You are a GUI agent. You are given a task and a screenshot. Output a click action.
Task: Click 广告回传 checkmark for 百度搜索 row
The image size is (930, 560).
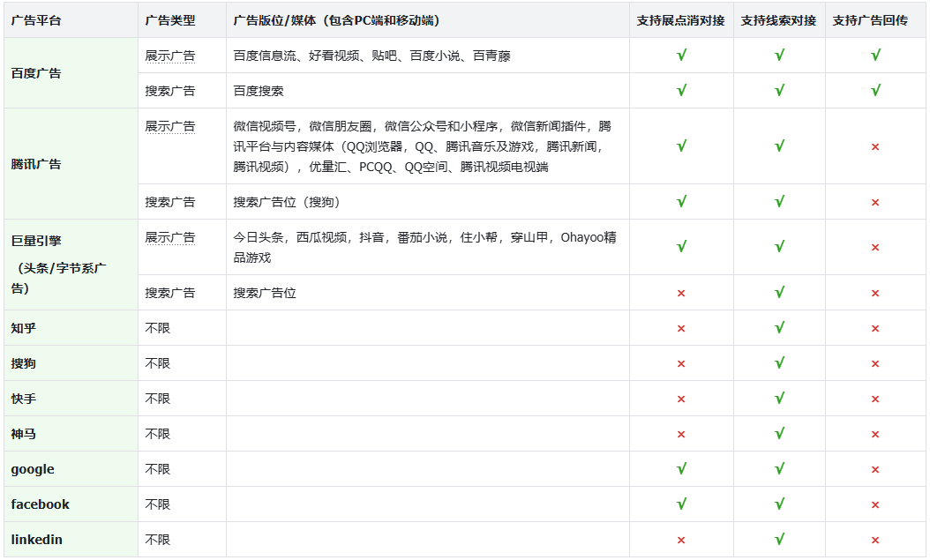[x=875, y=90]
